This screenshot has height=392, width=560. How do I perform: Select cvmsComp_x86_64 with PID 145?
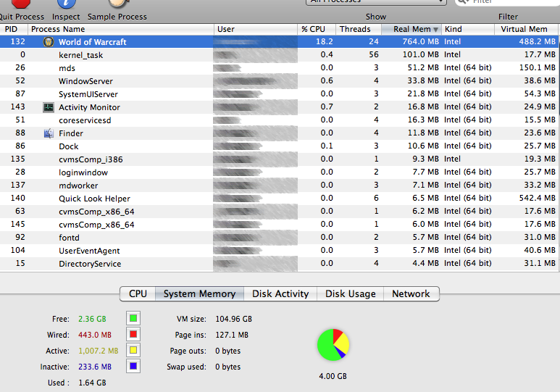pyautogui.click(x=280, y=225)
